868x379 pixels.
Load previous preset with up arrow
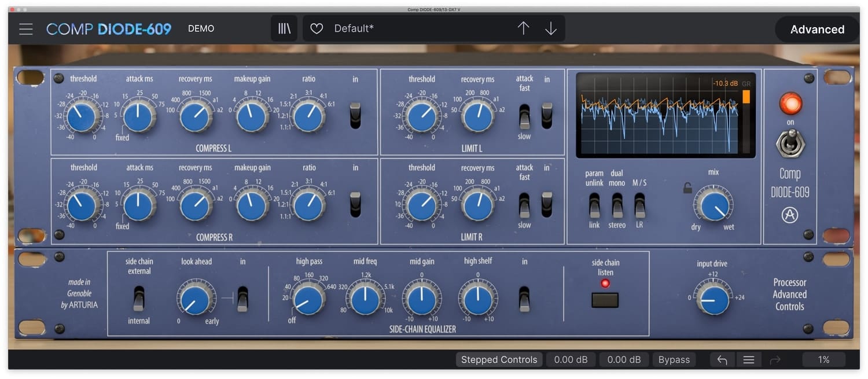tap(523, 28)
